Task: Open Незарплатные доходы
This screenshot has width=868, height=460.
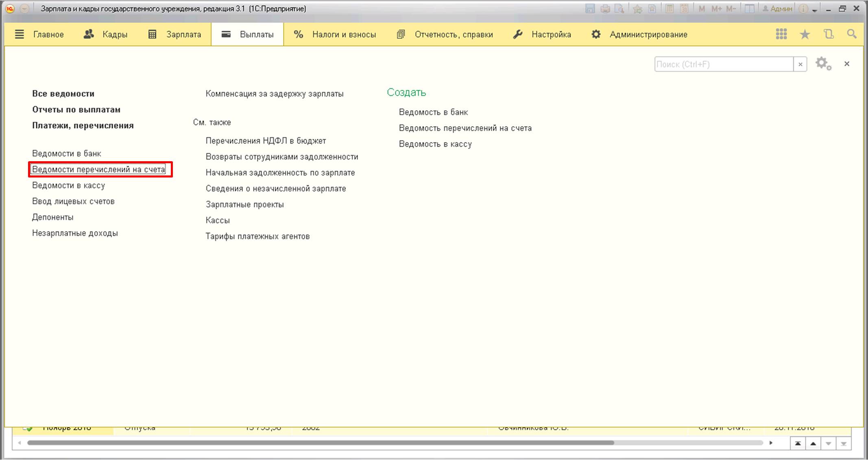Action: [75, 233]
